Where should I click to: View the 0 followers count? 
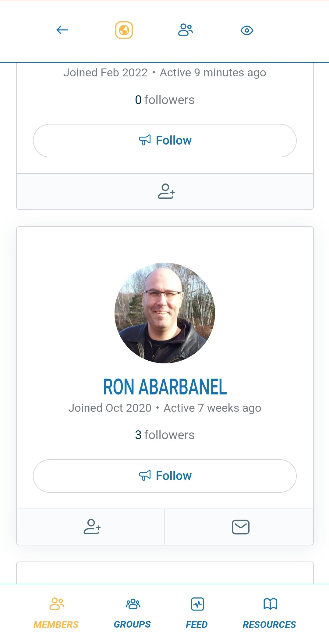[x=165, y=100]
